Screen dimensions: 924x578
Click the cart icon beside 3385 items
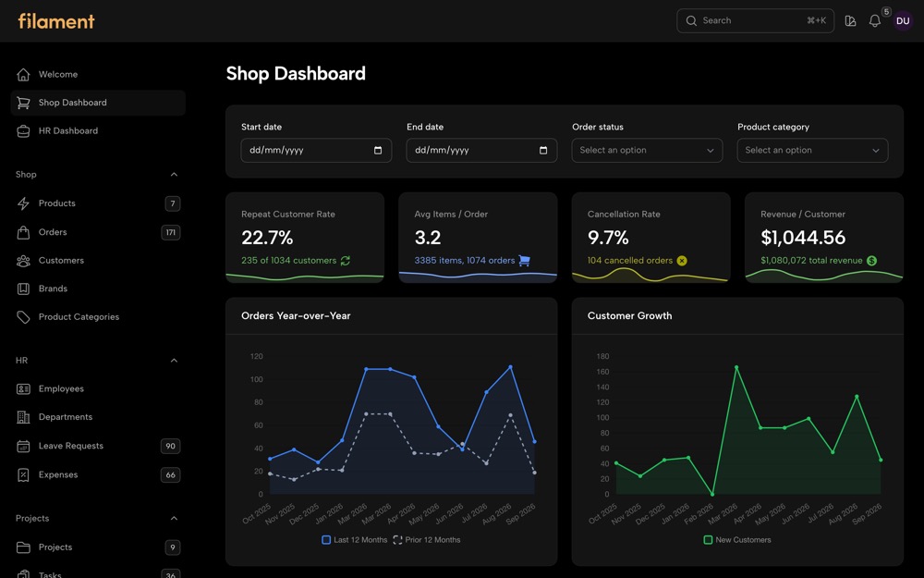[x=524, y=261]
